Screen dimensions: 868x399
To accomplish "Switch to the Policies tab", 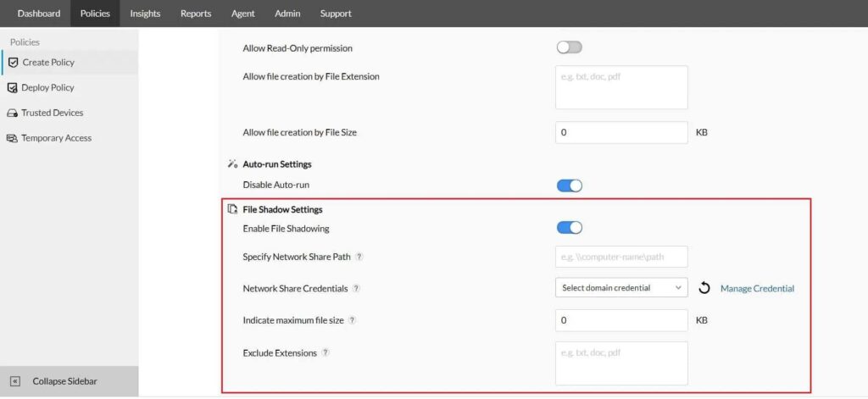I will click(x=95, y=14).
